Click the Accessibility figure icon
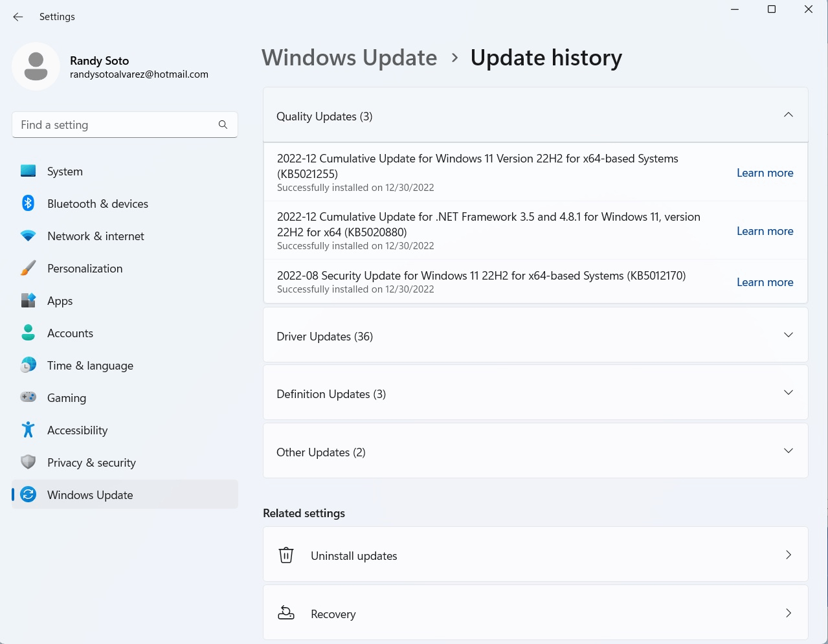The height and width of the screenshot is (644, 828). pos(28,430)
